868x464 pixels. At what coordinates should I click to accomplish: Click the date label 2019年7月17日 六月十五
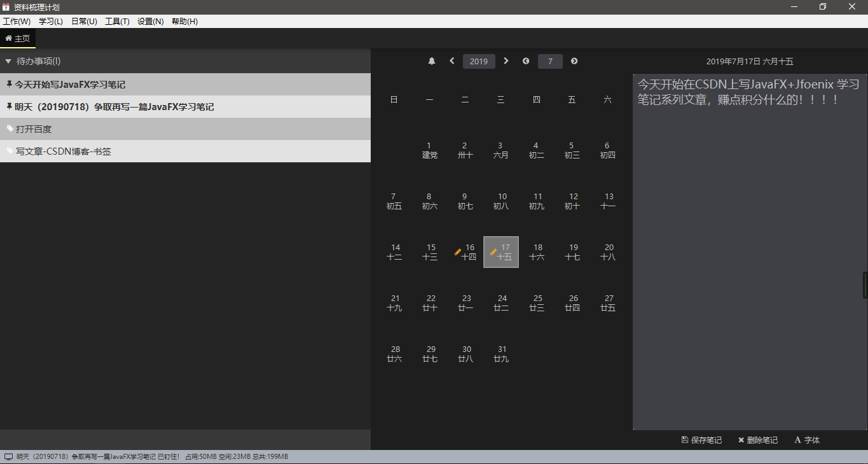click(x=750, y=62)
